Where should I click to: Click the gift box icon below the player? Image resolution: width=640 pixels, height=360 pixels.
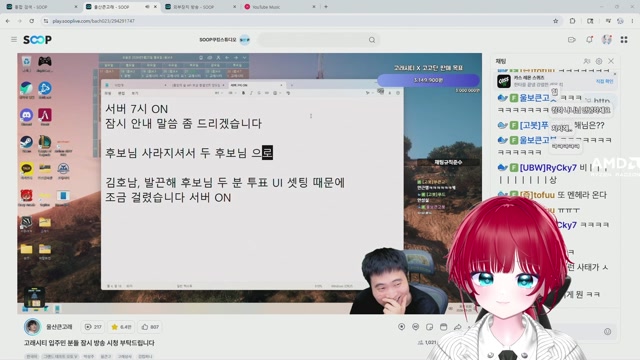click(444, 327)
